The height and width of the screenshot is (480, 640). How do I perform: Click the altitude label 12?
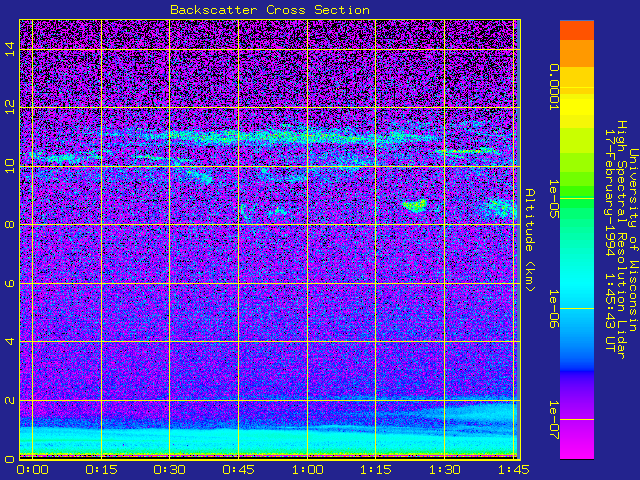click(x=10, y=107)
